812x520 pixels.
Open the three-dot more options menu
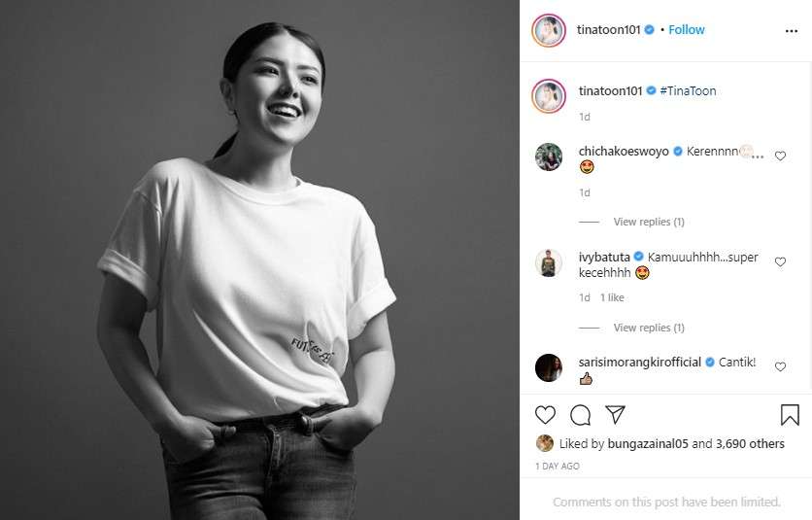coord(791,30)
